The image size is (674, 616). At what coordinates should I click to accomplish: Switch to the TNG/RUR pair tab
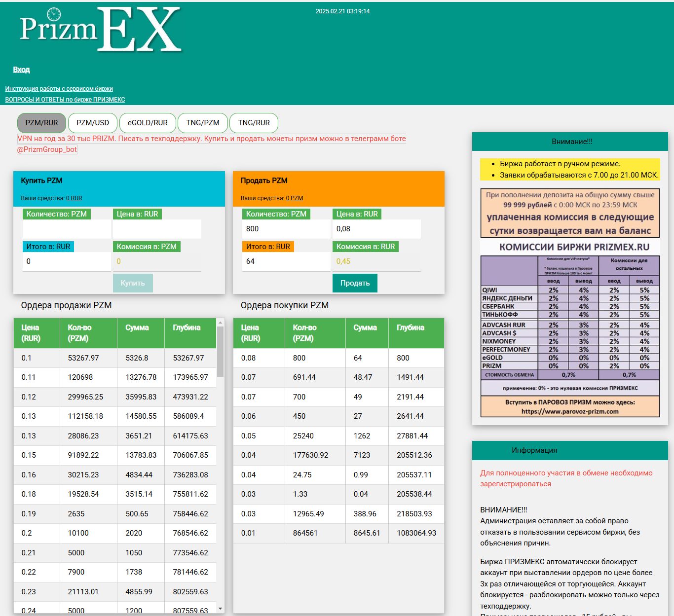tap(254, 123)
